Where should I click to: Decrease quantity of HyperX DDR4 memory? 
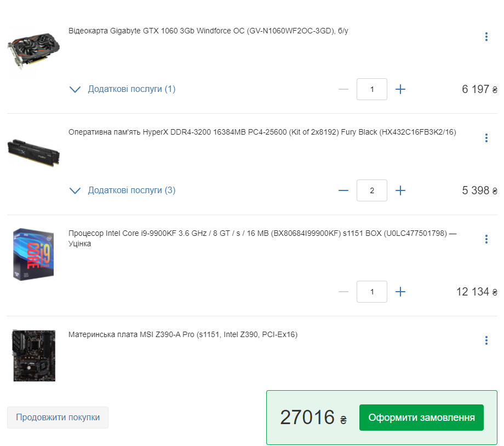tap(343, 190)
